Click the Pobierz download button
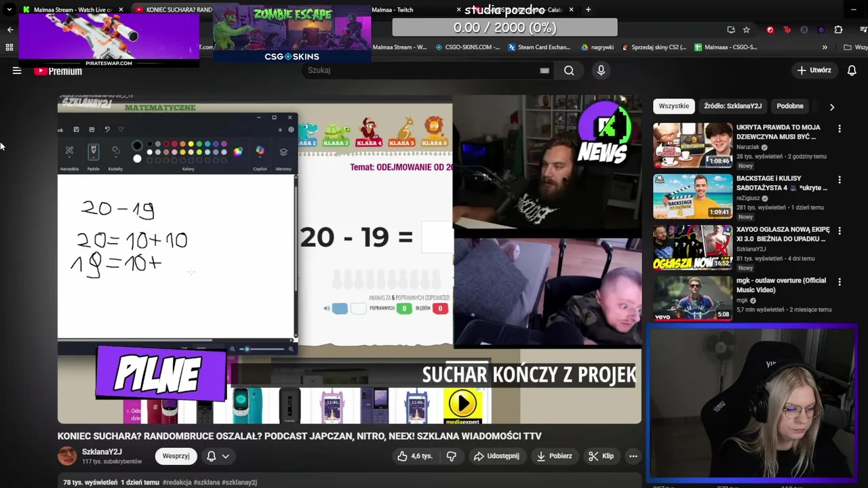This screenshot has height=488, width=868. click(x=554, y=456)
